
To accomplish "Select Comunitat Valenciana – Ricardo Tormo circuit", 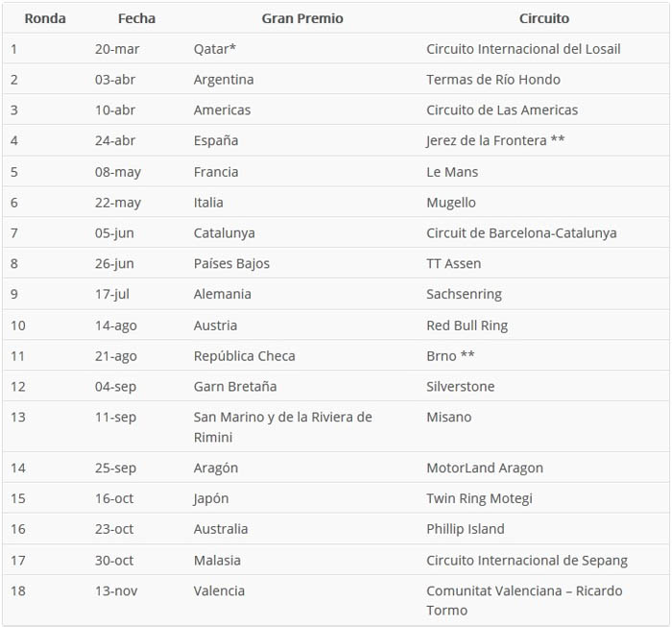I will click(x=524, y=600).
